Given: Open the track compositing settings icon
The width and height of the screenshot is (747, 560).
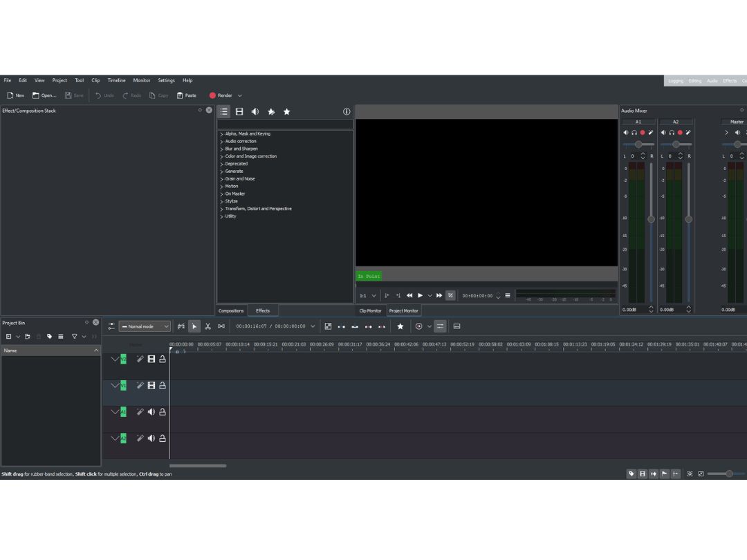Looking at the screenshot, I should [111, 326].
